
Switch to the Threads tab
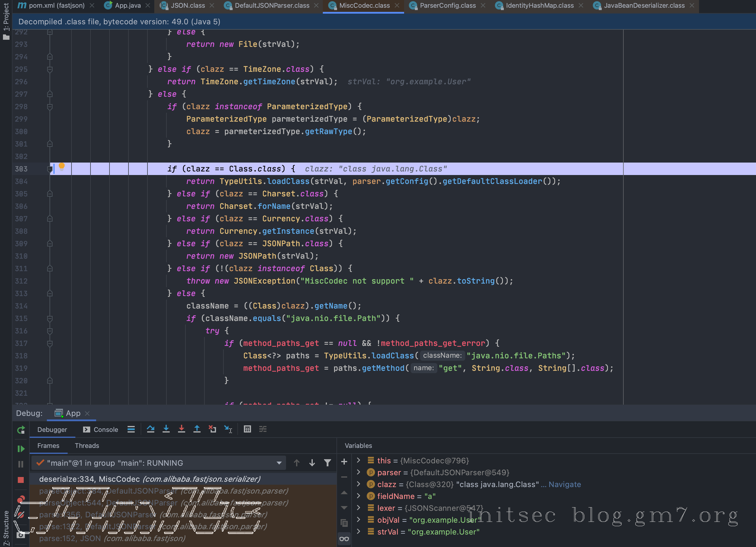coord(87,446)
